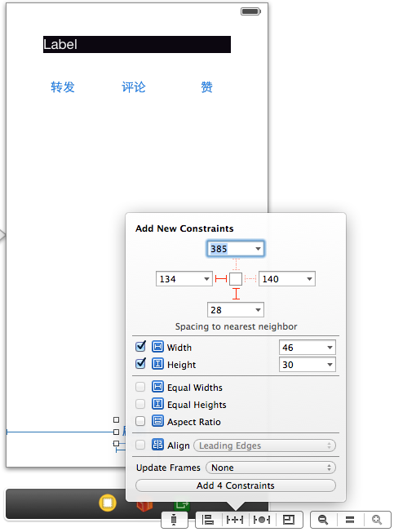Open the Align constraints toolbar button
The width and height of the screenshot is (394, 532).
tap(208, 520)
